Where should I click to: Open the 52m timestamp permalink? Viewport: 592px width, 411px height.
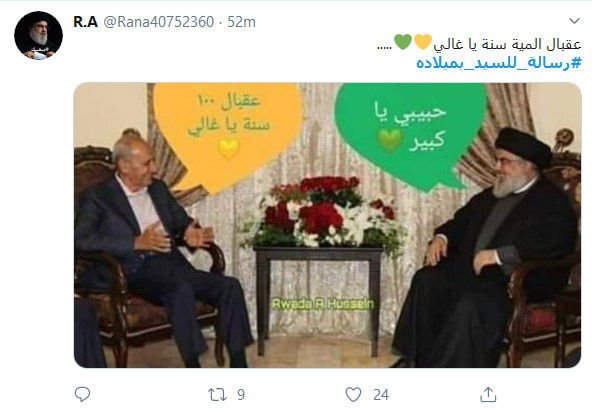pos(241,22)
